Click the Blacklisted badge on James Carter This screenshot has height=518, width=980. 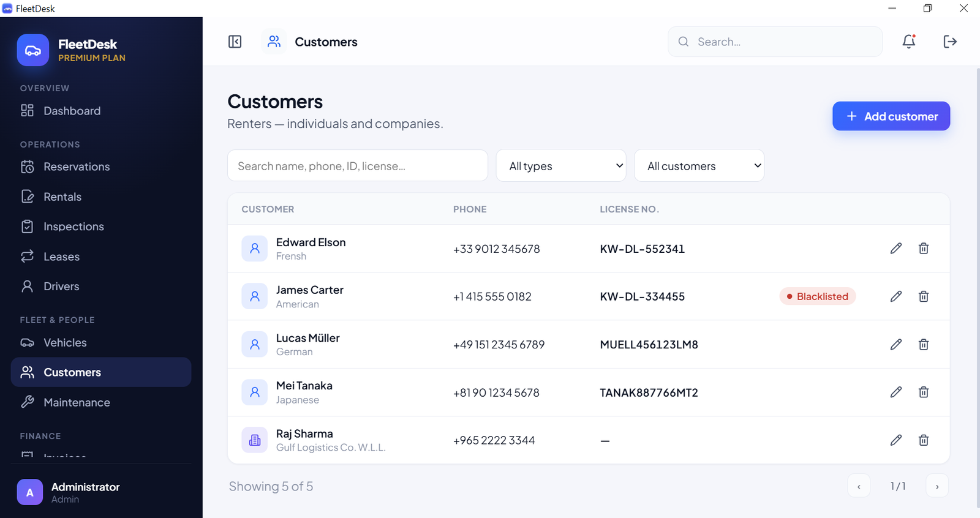tap(818, 296)
